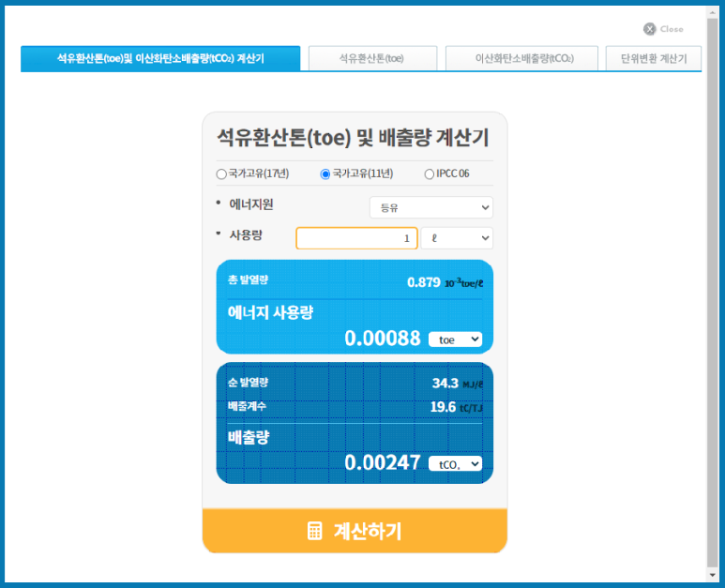Click the Close text link
Screen dimensions: 725x588
click(x=672, y=29)
